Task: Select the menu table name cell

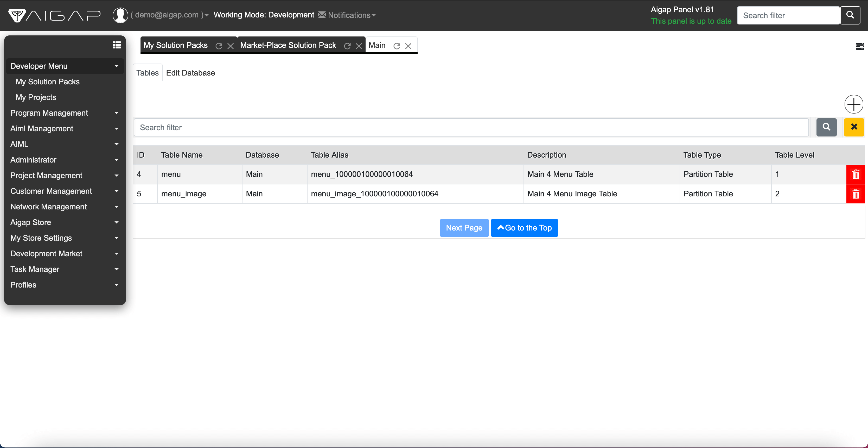Action: (x=200, y=174)
